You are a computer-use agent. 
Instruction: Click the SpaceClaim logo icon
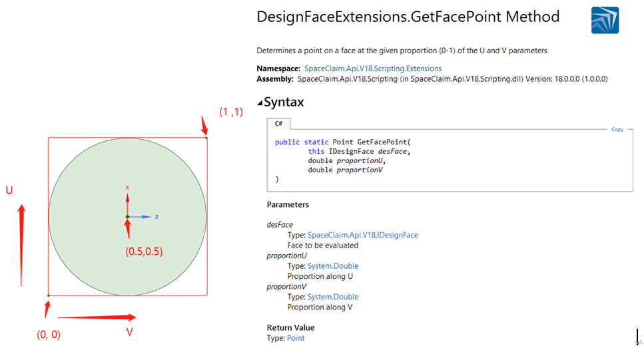605,20
